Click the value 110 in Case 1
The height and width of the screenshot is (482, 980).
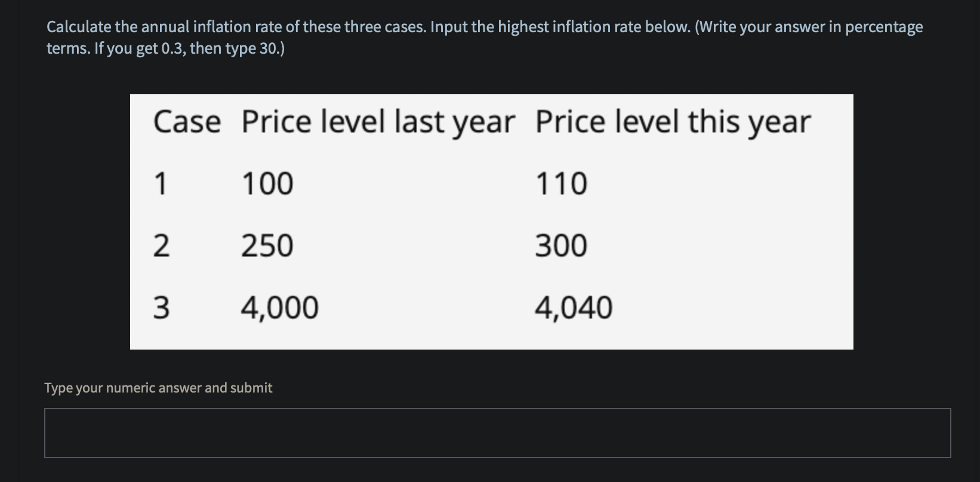(x=560, y=183)
